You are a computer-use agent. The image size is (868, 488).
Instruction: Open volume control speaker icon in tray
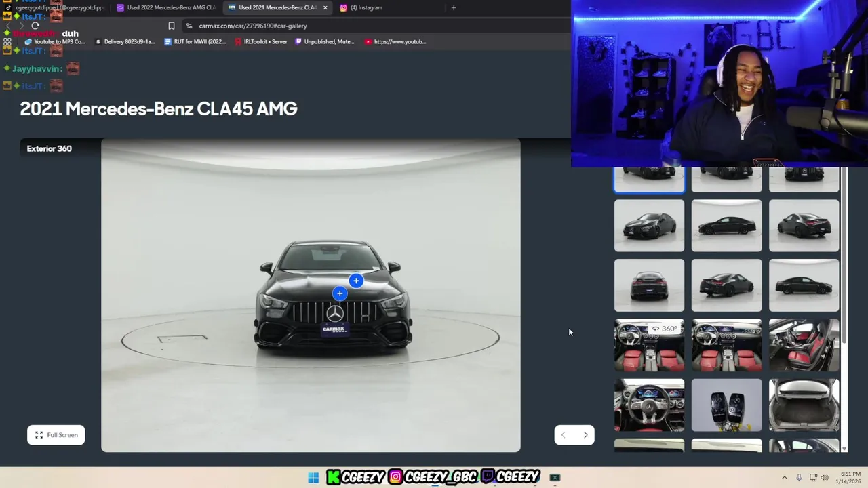point(825,478)
